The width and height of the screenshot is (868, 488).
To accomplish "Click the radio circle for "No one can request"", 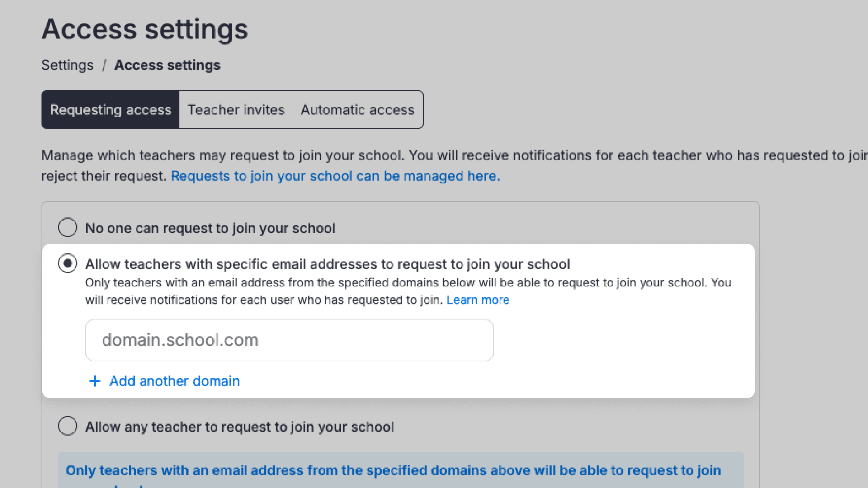I will coord(67,228).
